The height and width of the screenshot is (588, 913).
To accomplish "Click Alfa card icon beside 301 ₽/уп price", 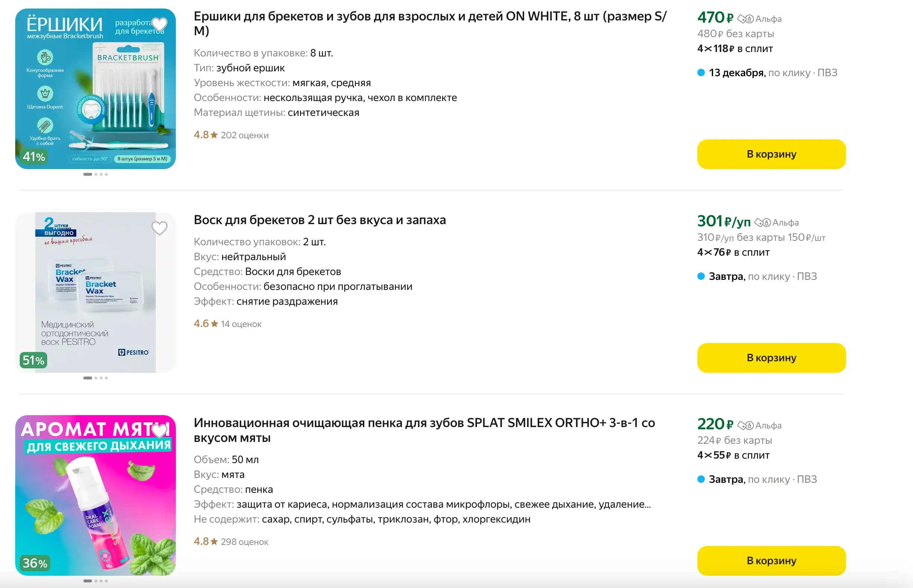I will (x=762, y=223).
